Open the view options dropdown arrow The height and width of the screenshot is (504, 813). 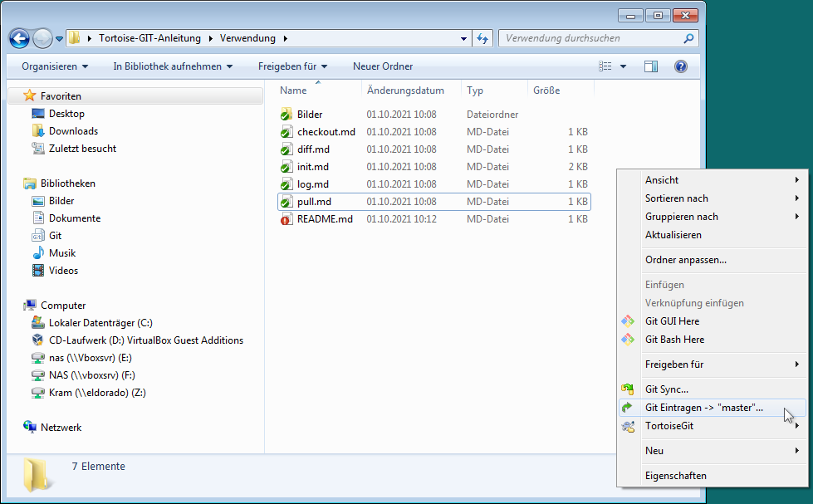[623, 66]
